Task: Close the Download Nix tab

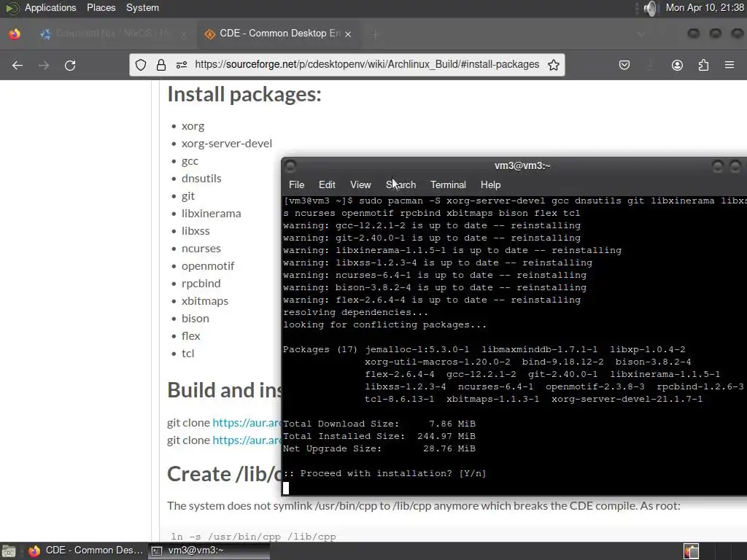Action: tap(183, 34)
